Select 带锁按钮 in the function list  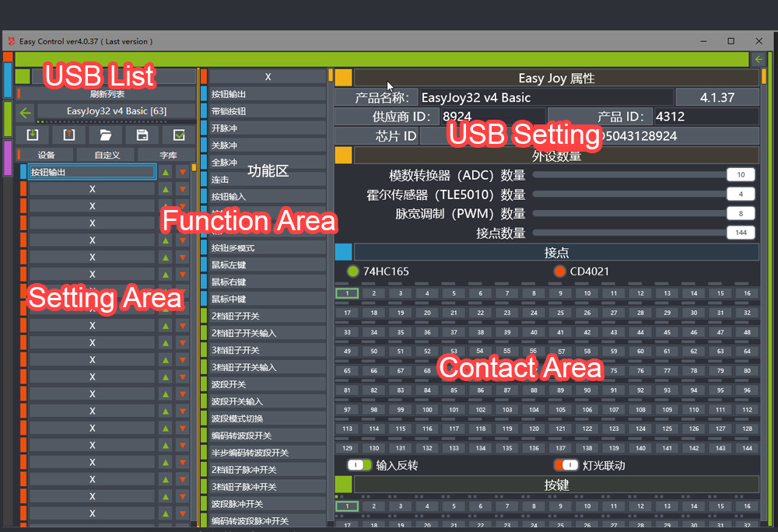click(267, 111)
